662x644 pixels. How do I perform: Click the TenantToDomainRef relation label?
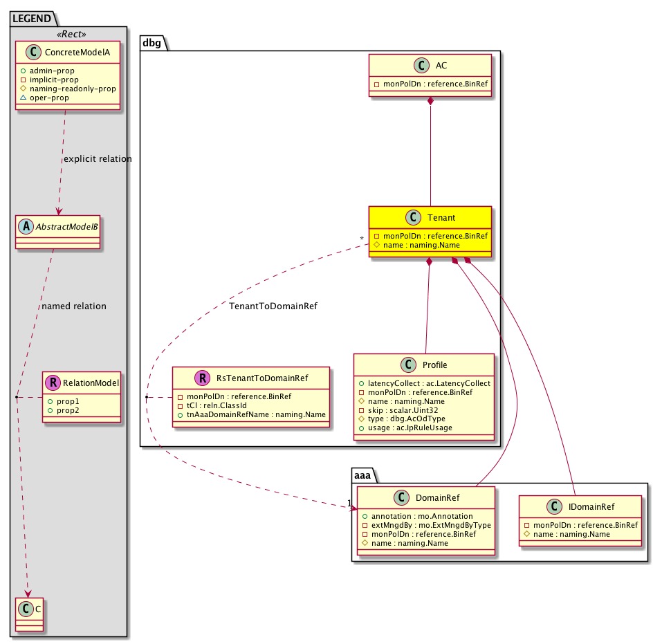(273, 306)
